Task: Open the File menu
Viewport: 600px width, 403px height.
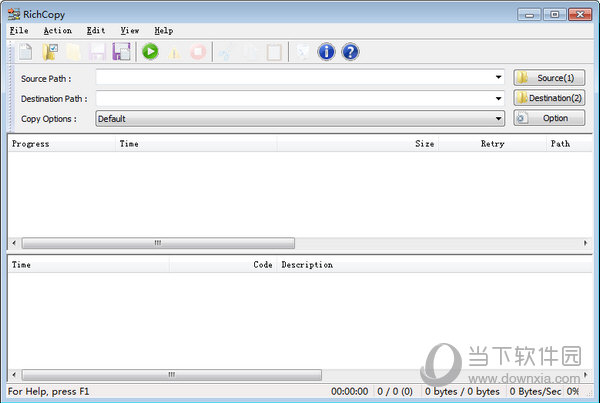Action: click(x=19, y=31)
